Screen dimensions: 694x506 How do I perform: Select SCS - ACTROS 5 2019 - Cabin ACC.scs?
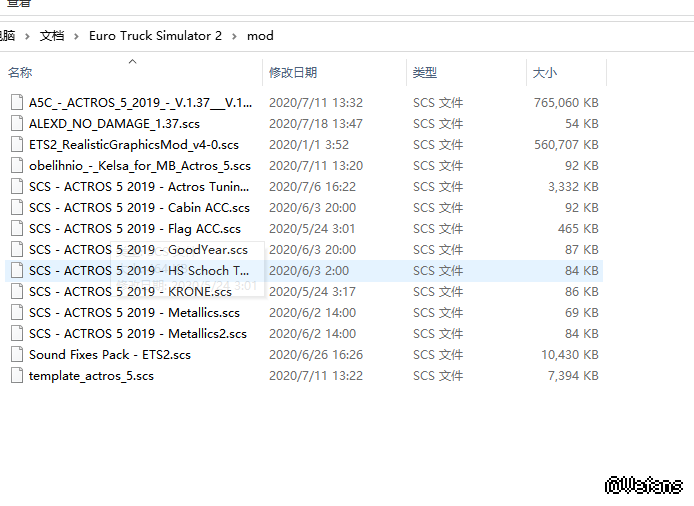[x=139, y=208]
